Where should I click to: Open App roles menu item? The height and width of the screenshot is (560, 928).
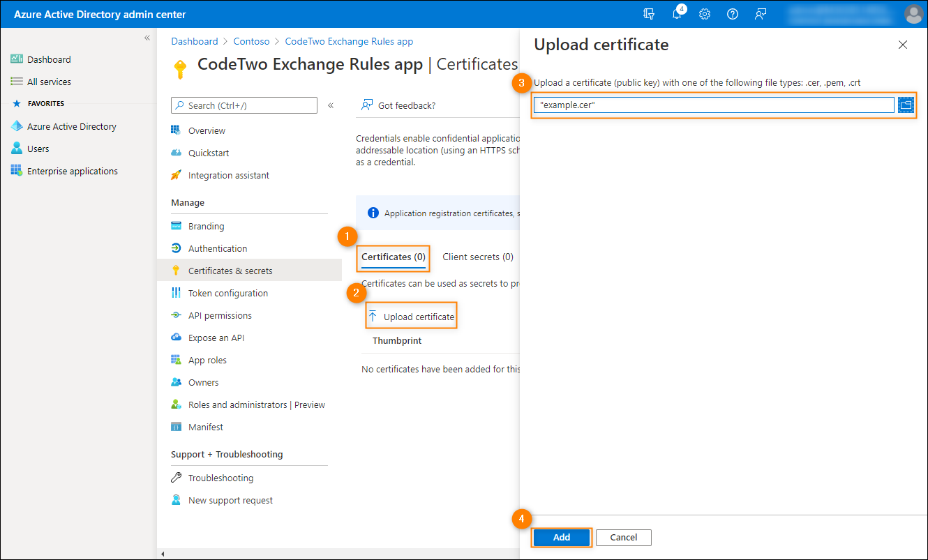(x=207, y=360)
